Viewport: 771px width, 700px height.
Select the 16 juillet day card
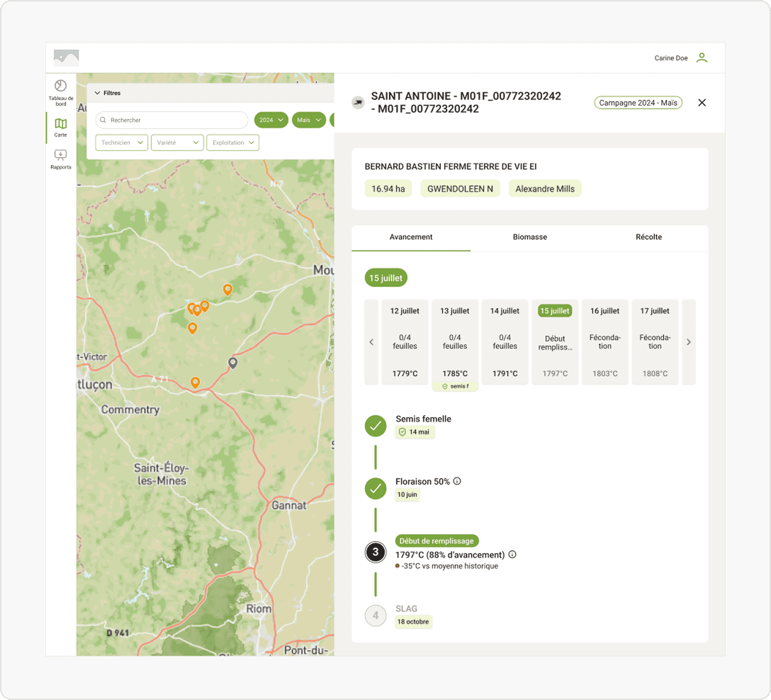(x=605, y=342)
